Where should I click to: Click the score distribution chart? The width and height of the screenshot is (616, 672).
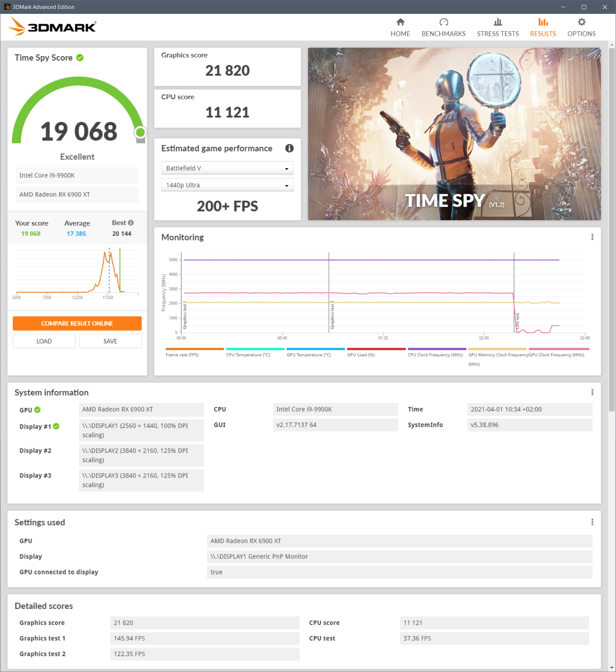tap(77, 274)
